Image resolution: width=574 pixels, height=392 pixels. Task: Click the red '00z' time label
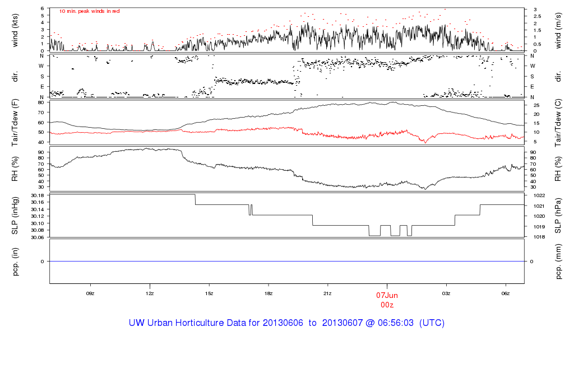click(387, 305)
